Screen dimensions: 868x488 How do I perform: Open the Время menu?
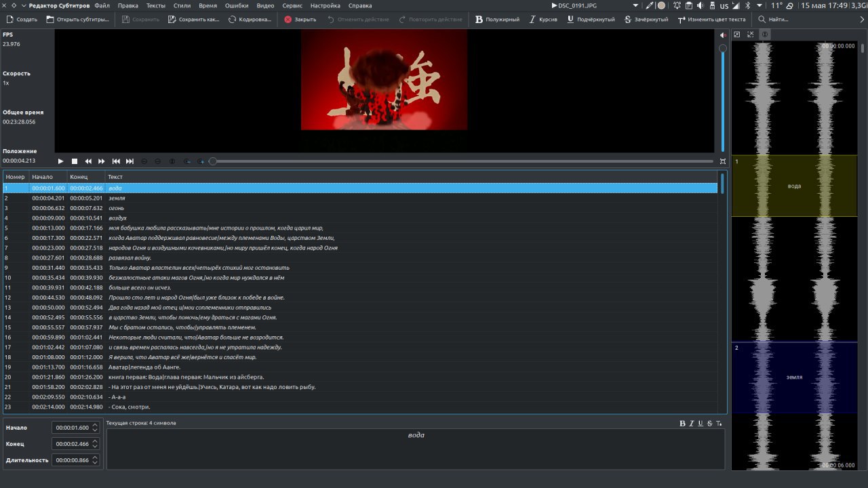coord(208,5)
